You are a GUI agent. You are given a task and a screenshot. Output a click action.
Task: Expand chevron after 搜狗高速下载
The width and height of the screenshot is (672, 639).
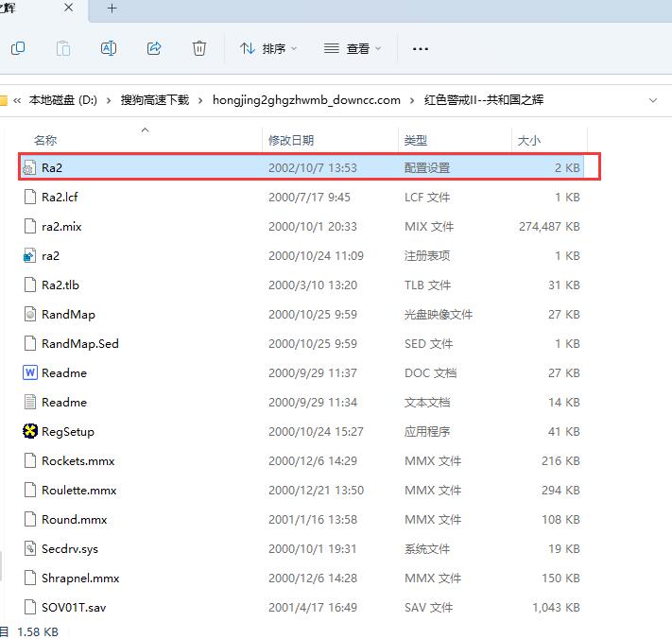[200, 100]
